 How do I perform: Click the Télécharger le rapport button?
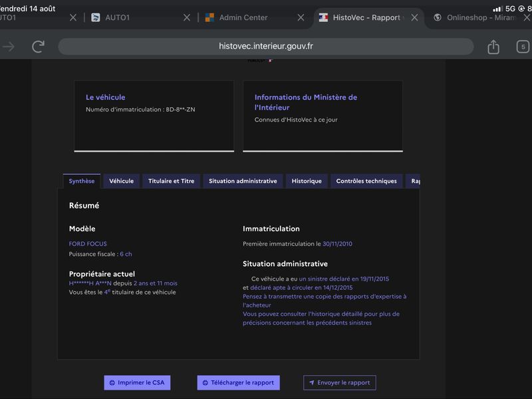(x=239, y=383)
